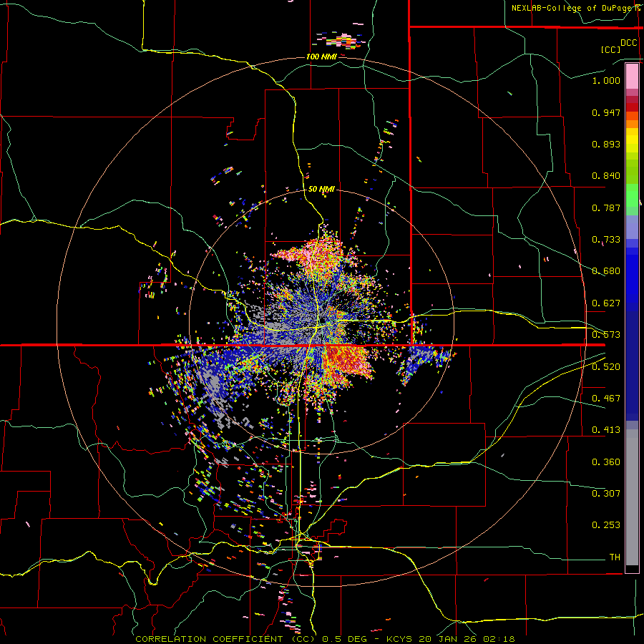Pick the pink band atop the color scale

[632, 76]
